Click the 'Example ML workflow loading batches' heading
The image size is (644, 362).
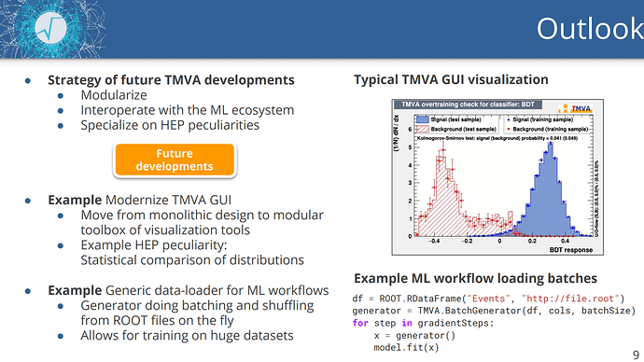pyautogui.click(x=475, y=278)
